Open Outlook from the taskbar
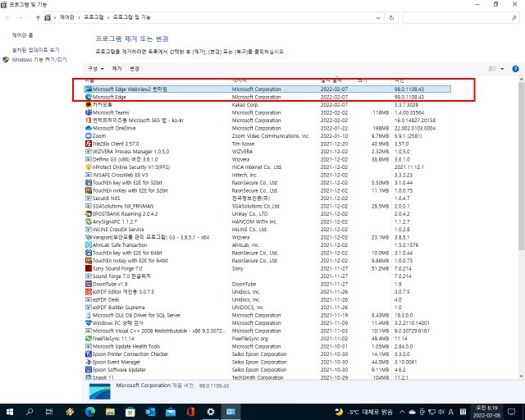Viewport: 525px width, 420px height. tap(150, 412)
